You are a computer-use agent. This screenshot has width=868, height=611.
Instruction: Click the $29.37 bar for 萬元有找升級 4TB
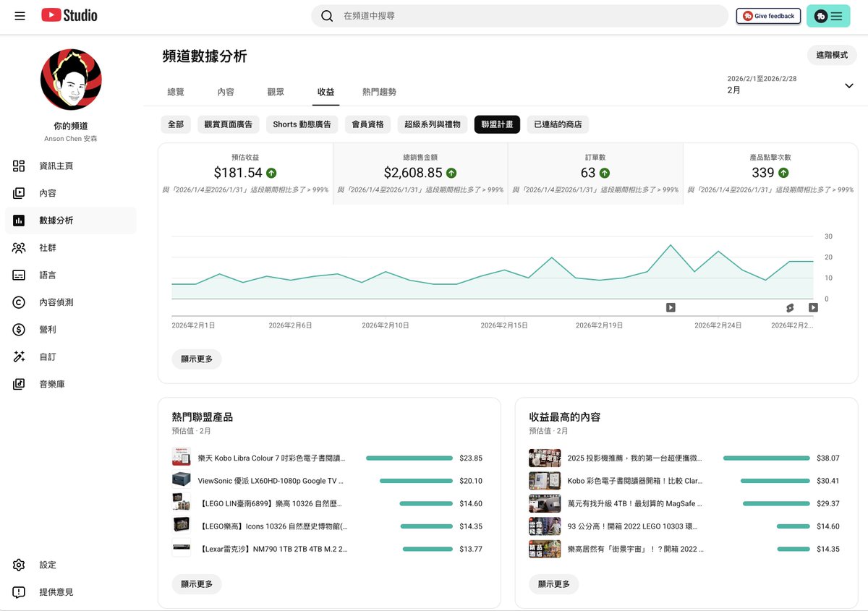(x=776, y=504)
